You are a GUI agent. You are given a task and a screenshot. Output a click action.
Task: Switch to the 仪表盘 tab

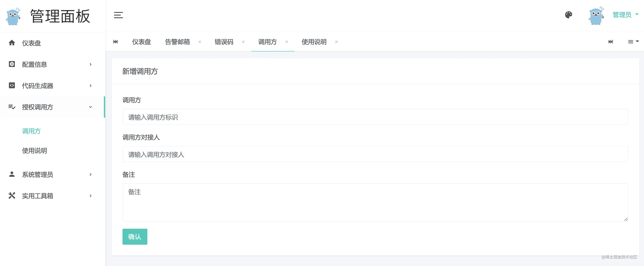click(x=142, y=42)
